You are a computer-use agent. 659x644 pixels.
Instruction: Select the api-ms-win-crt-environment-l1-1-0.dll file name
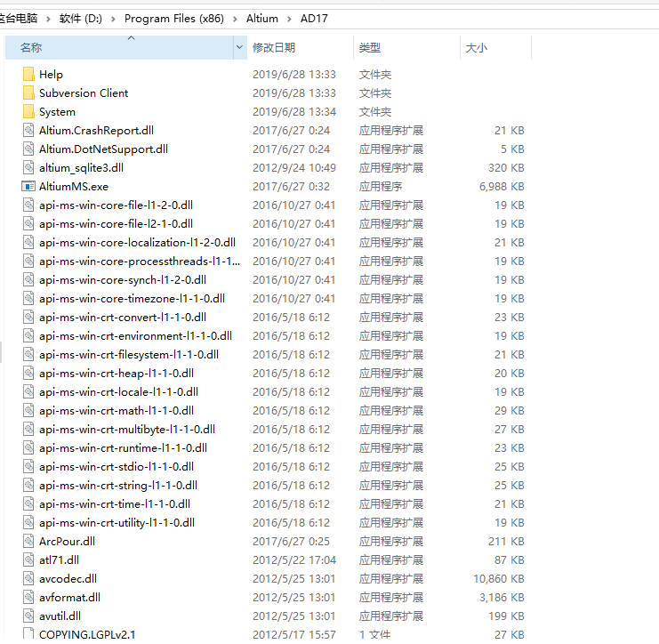tap(135, 336)
